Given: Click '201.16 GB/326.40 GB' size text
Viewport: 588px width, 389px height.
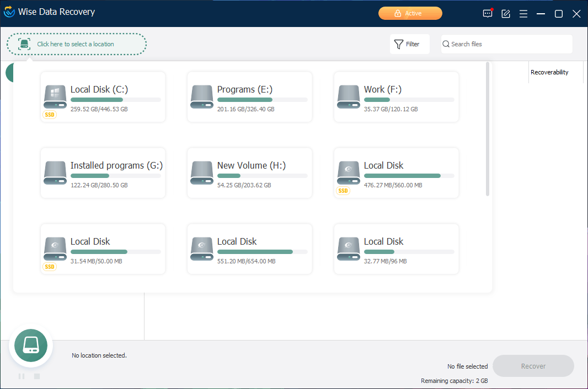Looking at the screenshot, I should 245,110.
